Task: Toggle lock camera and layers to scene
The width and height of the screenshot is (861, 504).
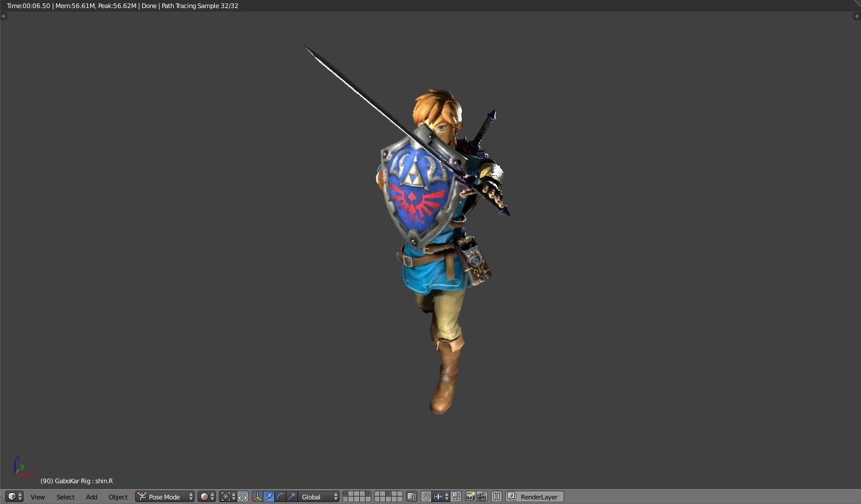Action: 412,496
